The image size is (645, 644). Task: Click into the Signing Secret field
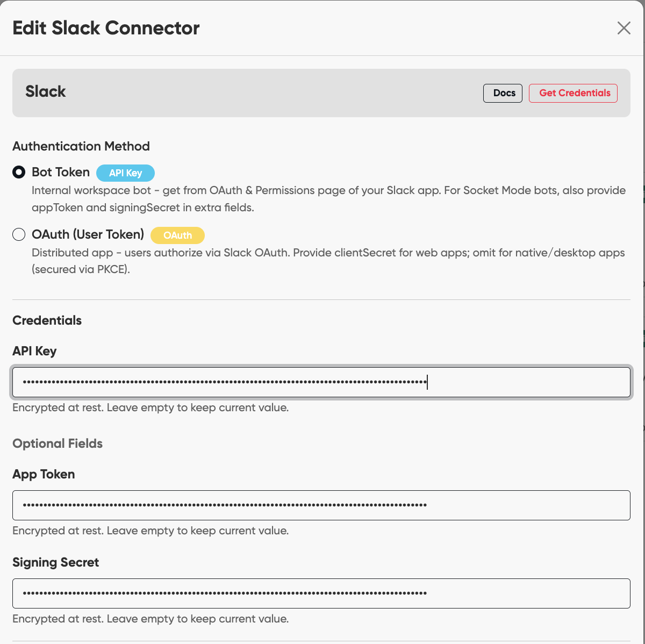321,593
